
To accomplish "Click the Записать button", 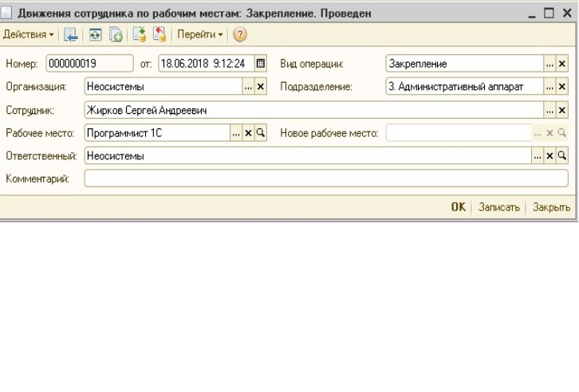I will click(x=499, y=207).
